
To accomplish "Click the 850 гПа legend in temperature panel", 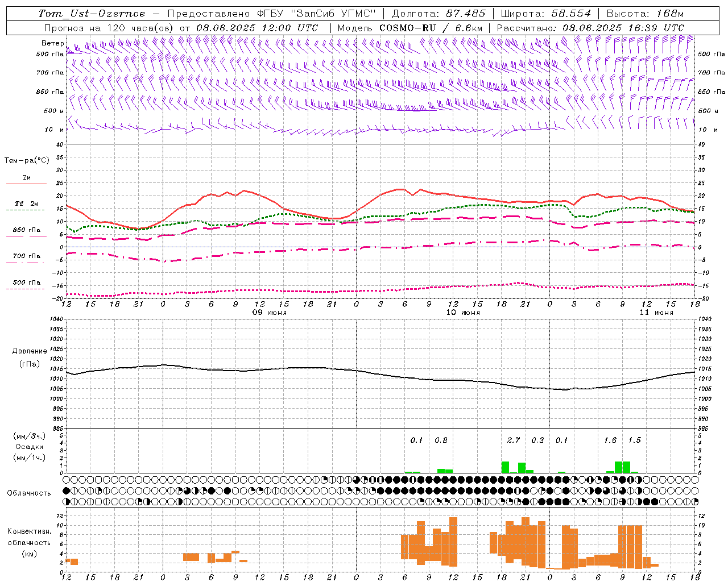I will (26, 232).
